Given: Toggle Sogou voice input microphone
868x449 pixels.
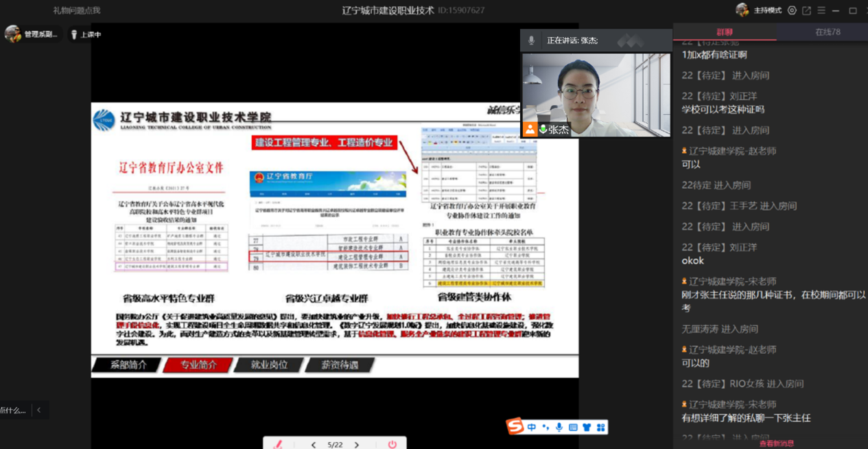Looking at the screenshot, I should coord(559,427).
